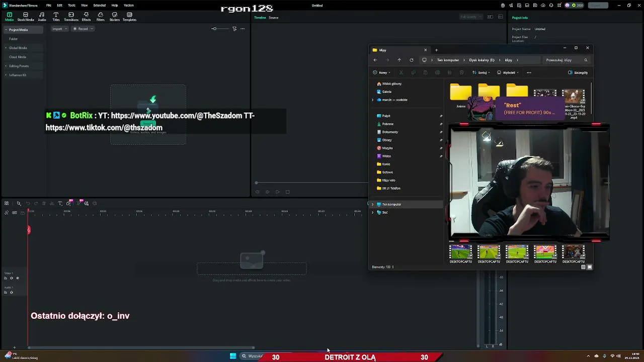The image size is (644, 362).
Task: Open the Titles tab
Action: pos(56,17)
